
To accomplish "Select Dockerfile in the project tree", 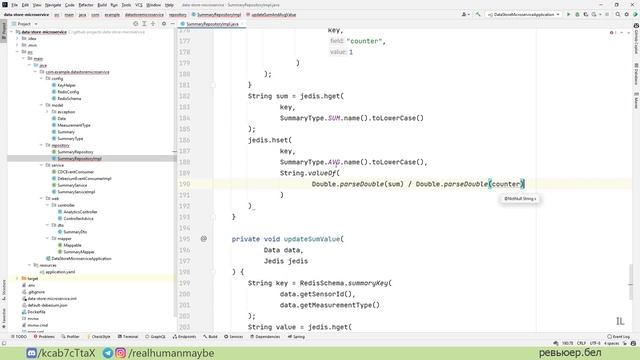I will pyautogui.click(x=36, y=312).
